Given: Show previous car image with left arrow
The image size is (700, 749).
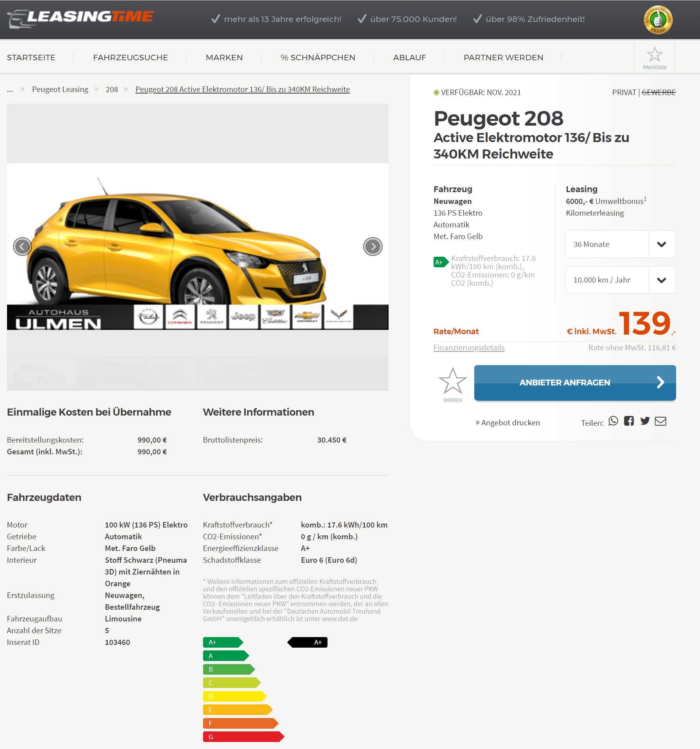Looking at the screenshot, I should point(22,247).
